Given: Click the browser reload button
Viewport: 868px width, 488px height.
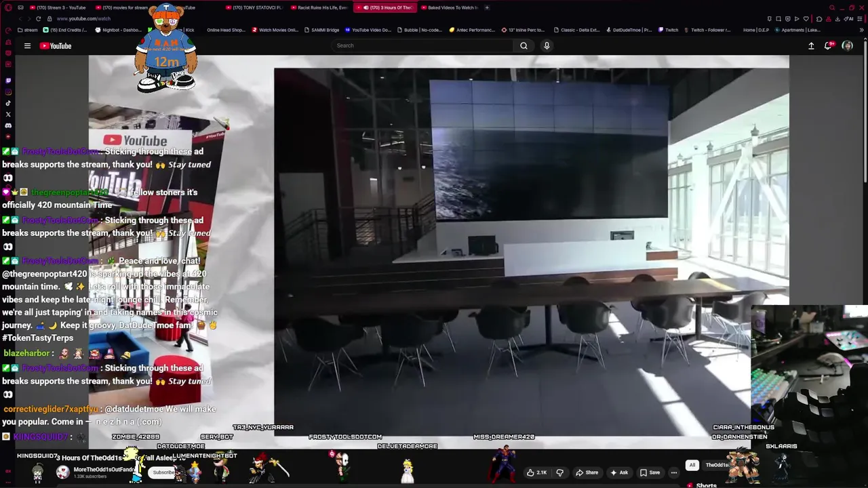Looking at the screenshot, I should [38, 18].
